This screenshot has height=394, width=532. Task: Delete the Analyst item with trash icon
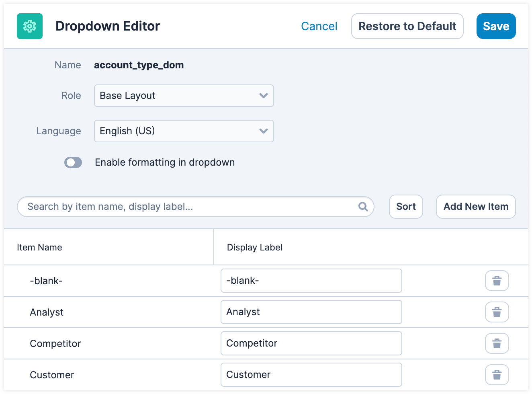497,312
